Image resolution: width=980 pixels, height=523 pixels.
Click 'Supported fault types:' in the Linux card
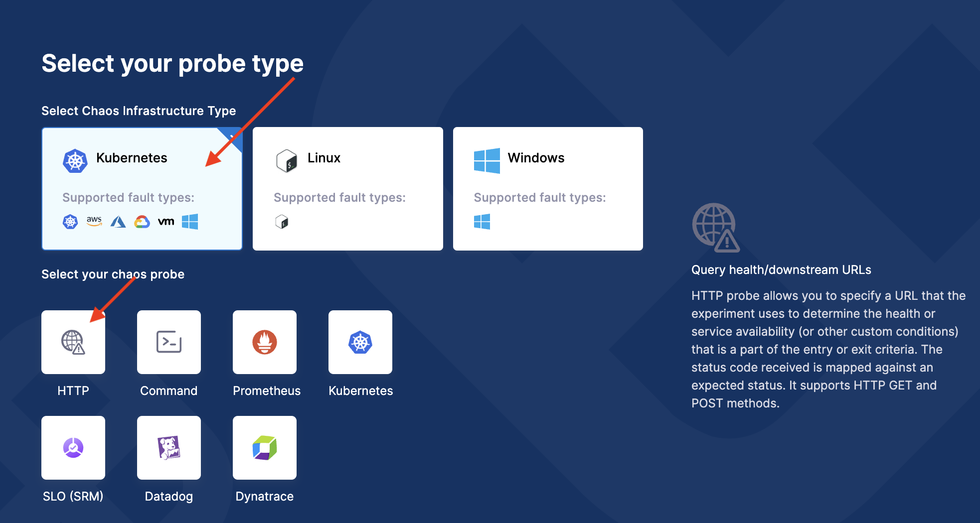340,198
